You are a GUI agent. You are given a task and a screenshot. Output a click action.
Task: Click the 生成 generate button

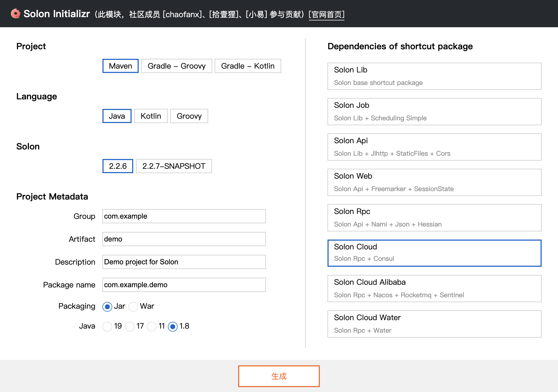pos(279,376)
